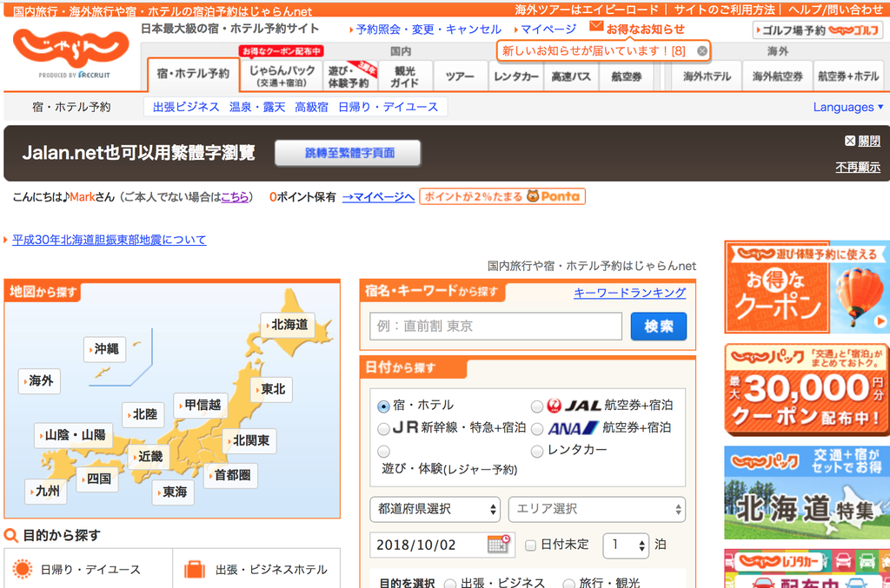Select the 遊び・体験 radio option
Image resolution: width=890 pixels, height=588 pixels.
[x=383, y=452]
